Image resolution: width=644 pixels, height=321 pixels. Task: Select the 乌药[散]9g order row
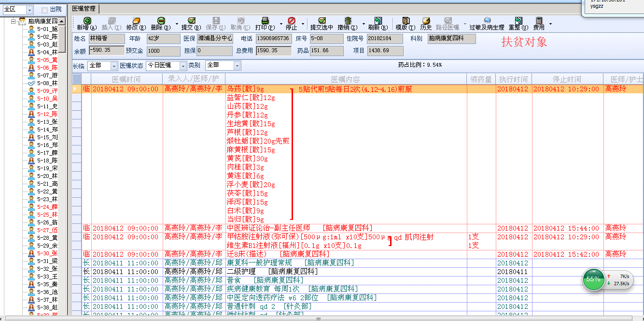(358, 89)
